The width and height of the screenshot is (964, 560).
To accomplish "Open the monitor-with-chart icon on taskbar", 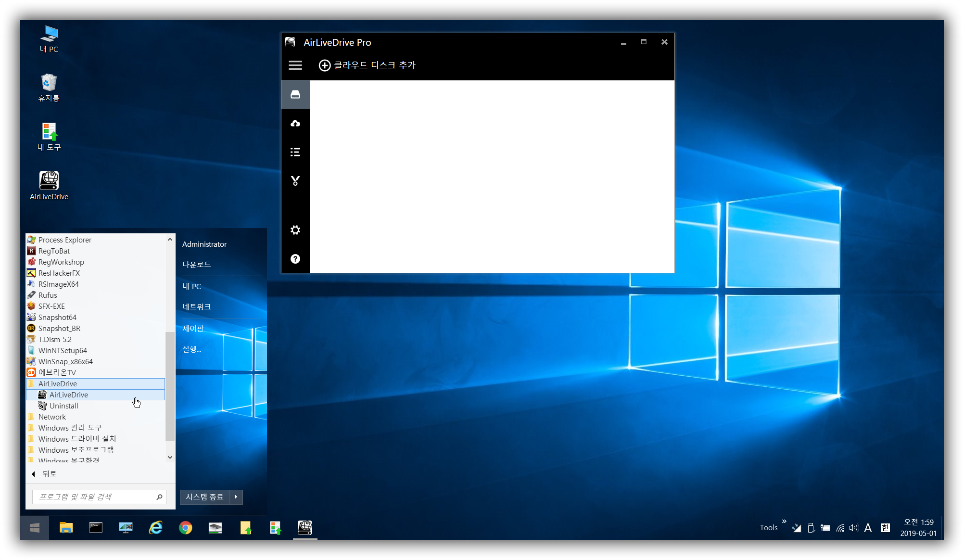I will (126, 528).
